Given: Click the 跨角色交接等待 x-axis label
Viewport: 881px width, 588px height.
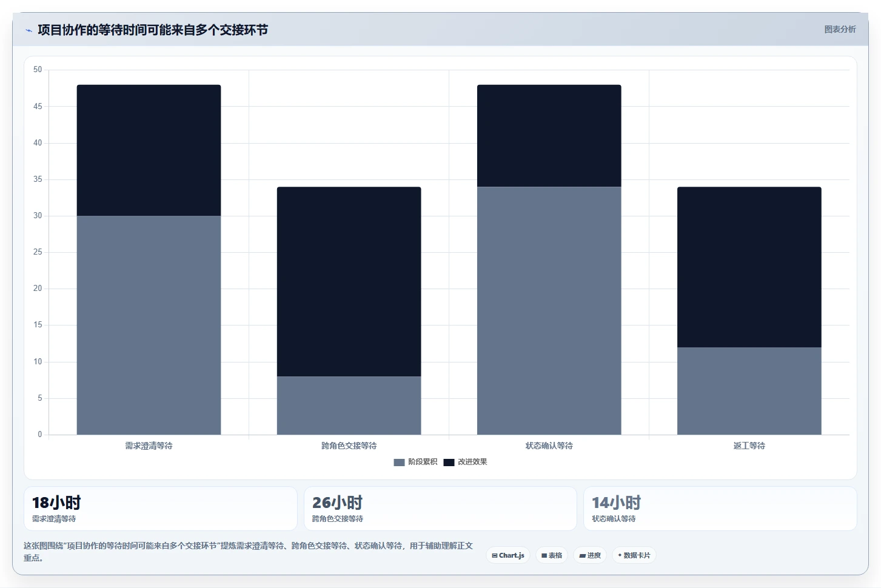Looking at the screenshot, I should pyautogui.click(x=349, y=446).
